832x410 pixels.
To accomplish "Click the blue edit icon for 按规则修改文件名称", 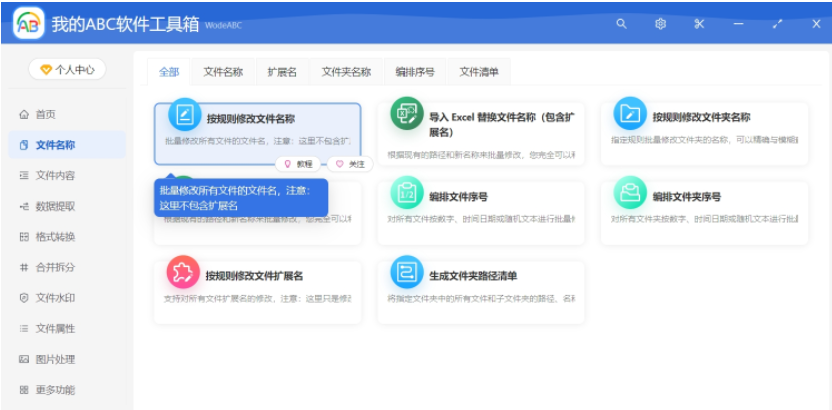I will [x=184, y=116].
